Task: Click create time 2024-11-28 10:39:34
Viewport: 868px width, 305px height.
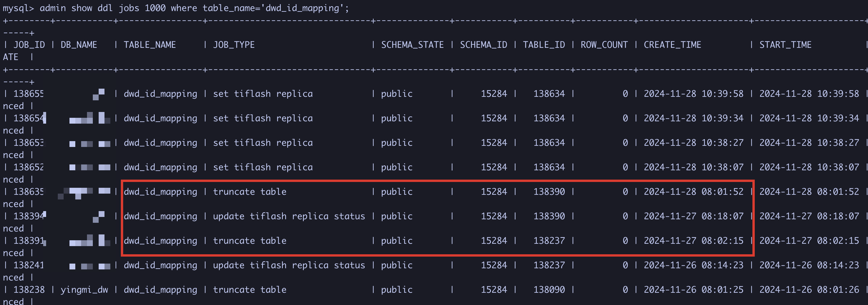Action: [x=693, y=118]
